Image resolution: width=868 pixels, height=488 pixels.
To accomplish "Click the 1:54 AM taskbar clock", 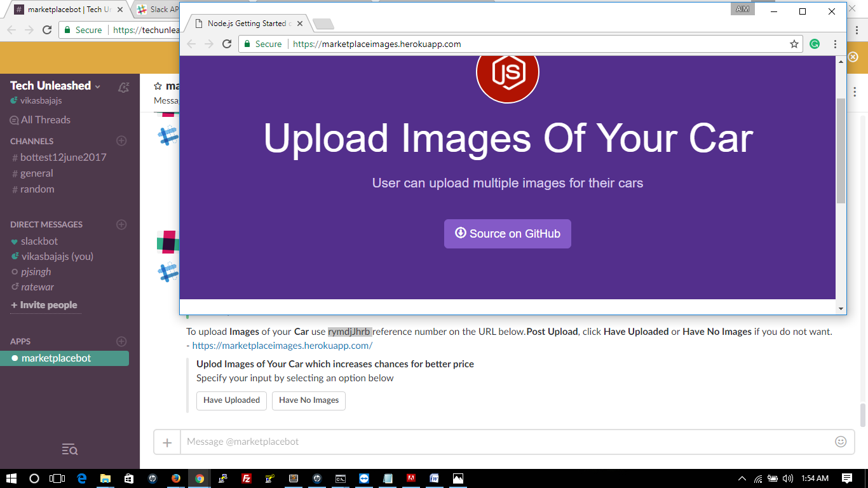I will coord(815,478).
